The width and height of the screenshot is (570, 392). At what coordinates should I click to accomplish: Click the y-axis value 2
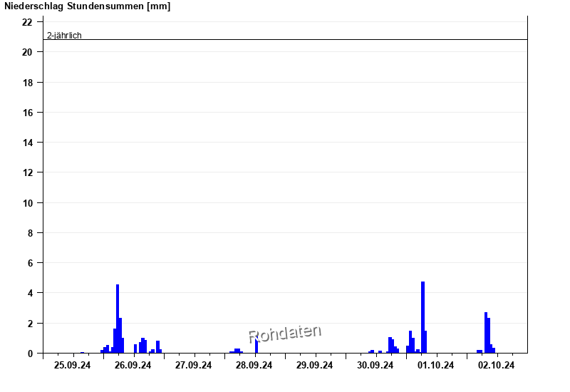pos(30,324)
